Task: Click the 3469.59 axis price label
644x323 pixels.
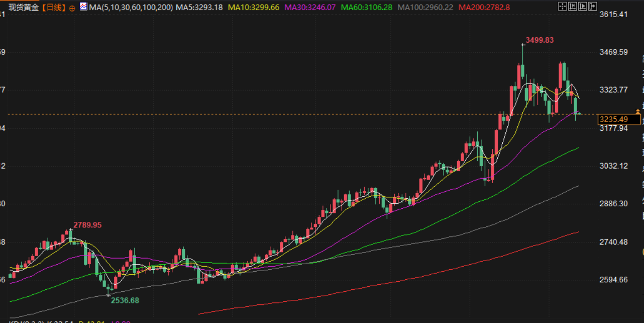Action: click(614, 52)
